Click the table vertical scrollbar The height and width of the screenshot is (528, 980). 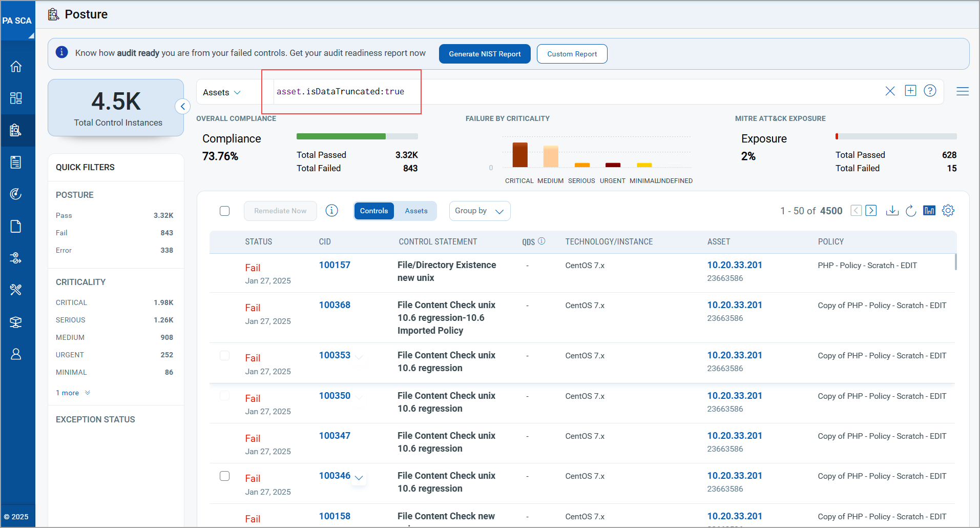pos(955,261)
